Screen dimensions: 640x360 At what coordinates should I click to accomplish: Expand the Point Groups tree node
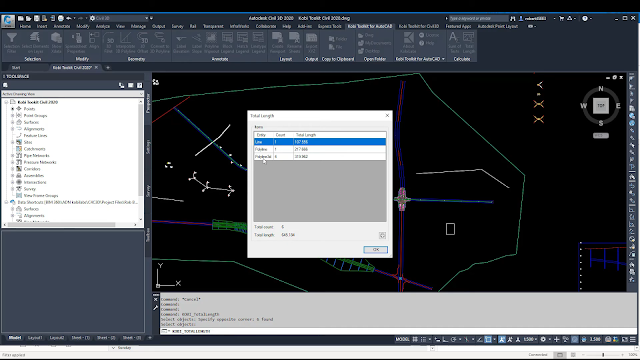point(13,116)
